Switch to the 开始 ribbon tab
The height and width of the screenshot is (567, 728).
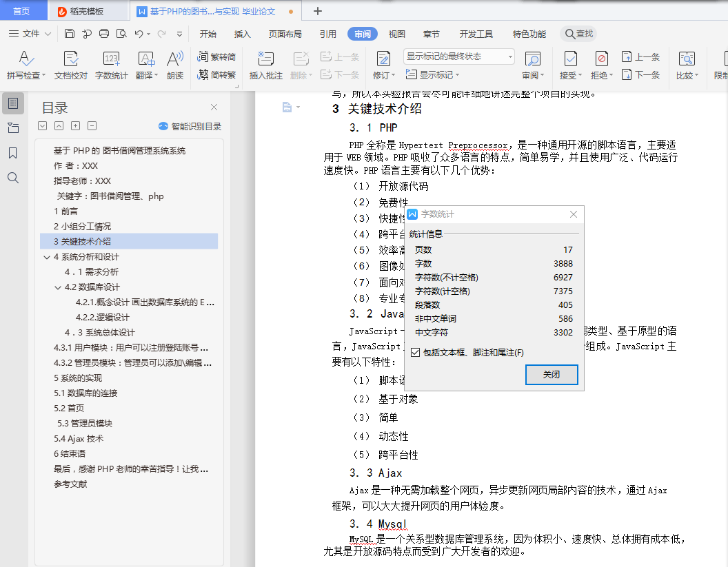[208, 34]
